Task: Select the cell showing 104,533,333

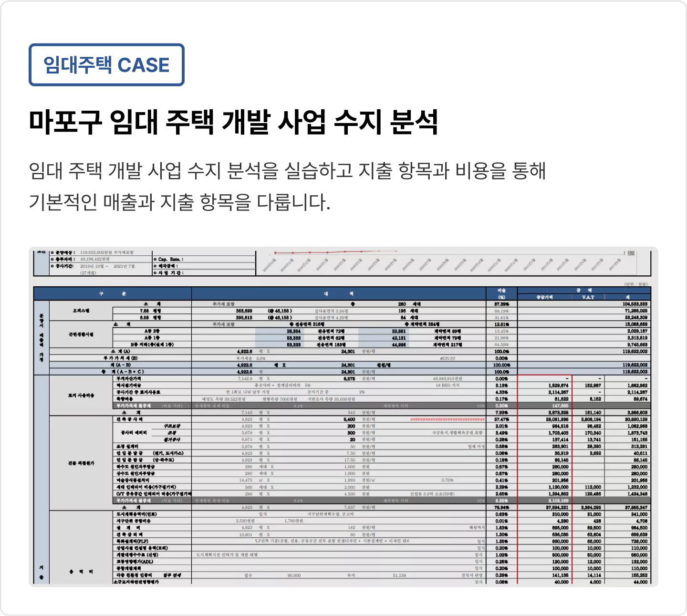Action: tap(635, 304)
